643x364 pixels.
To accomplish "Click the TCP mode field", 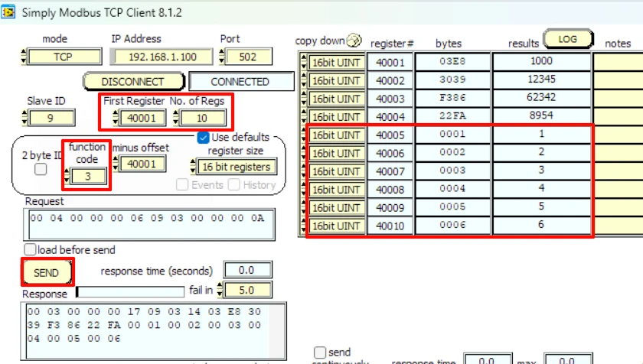I will click(64, 57).
